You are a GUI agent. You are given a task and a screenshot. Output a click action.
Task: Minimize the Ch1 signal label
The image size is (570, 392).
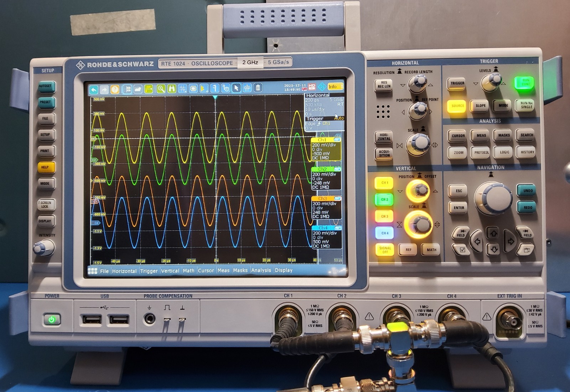pyautogui.click(x=337, y=140)
